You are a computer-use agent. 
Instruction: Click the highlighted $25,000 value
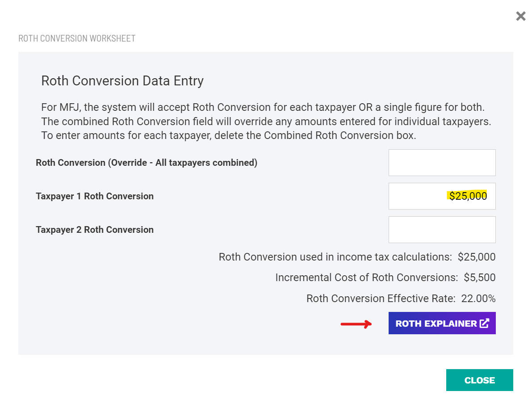(x=467, y=196)
